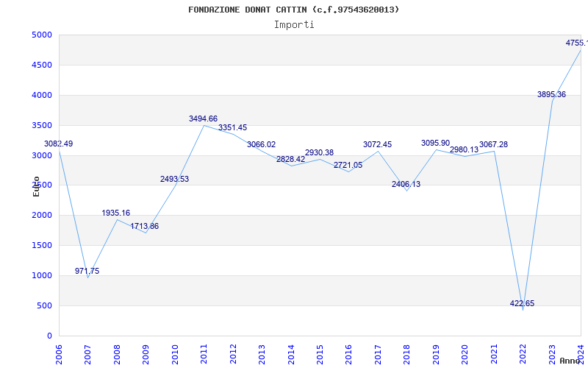Viewport: 588px width, 368px height.
Task: Select the y-axis tick 500
Action: coord(44,305)
